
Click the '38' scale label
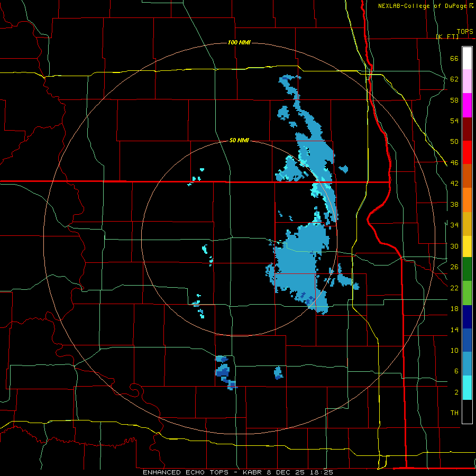point(454,204)
